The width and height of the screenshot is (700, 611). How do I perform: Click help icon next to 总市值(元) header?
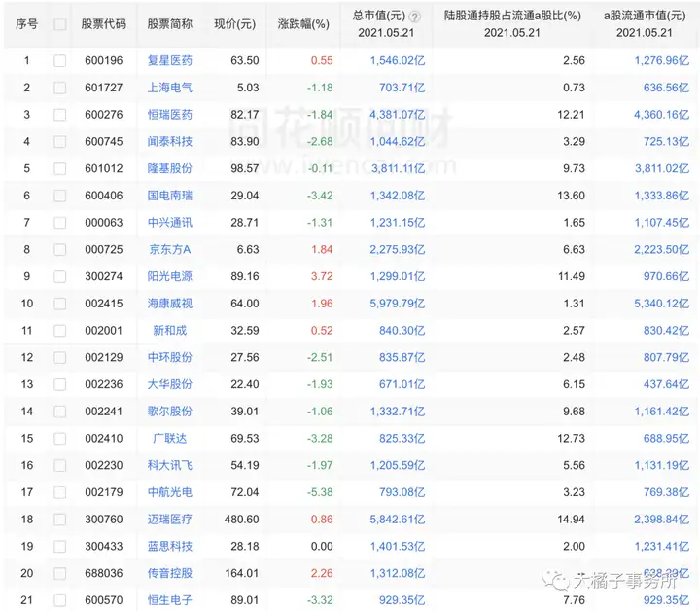[415, 17]
